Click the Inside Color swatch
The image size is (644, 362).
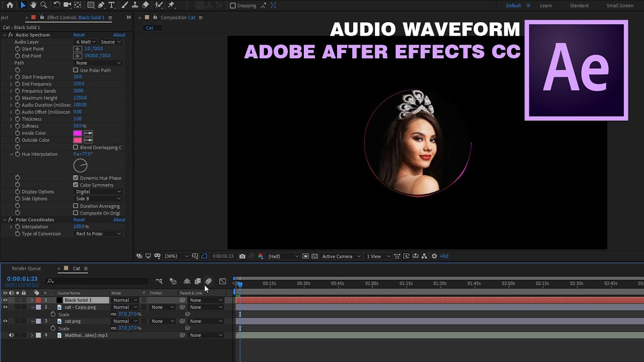pos(77,133)
